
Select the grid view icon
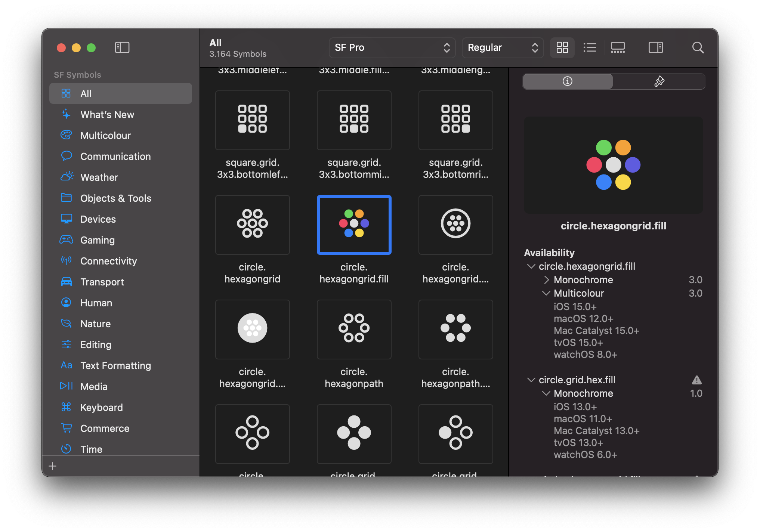click(562, 47)
